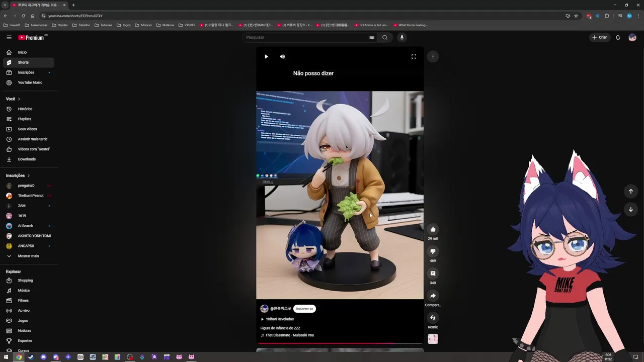The height and width of the screenshot is (362, 644).
Task: Expand the Inscrições section header
Action: click(18, 175)
